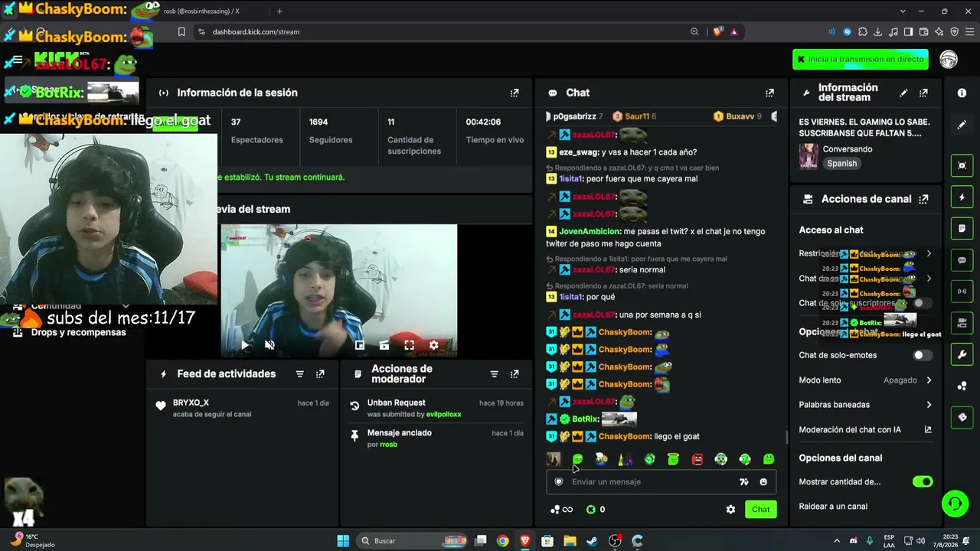Image resolution: width=980 pixels, height=551 pixels.
Task: Grab the chat scrollbar handle
Action: [x=786, y=438]
